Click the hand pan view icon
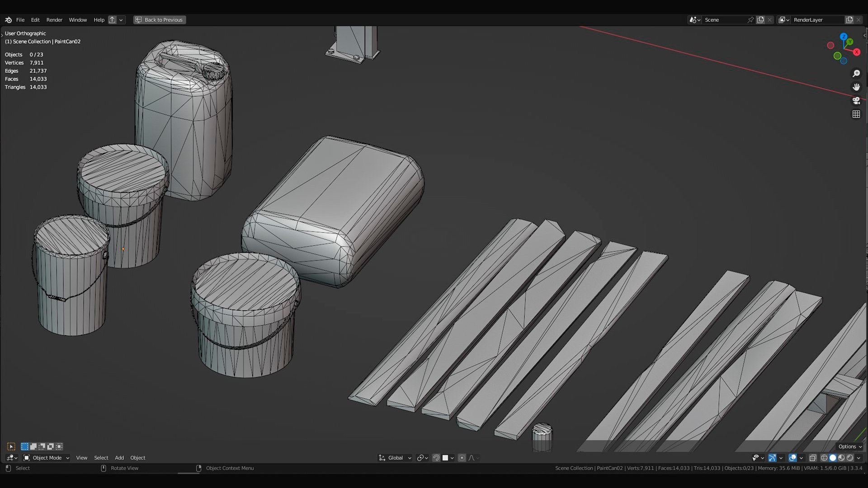868x488 pixels. [856, 87]
